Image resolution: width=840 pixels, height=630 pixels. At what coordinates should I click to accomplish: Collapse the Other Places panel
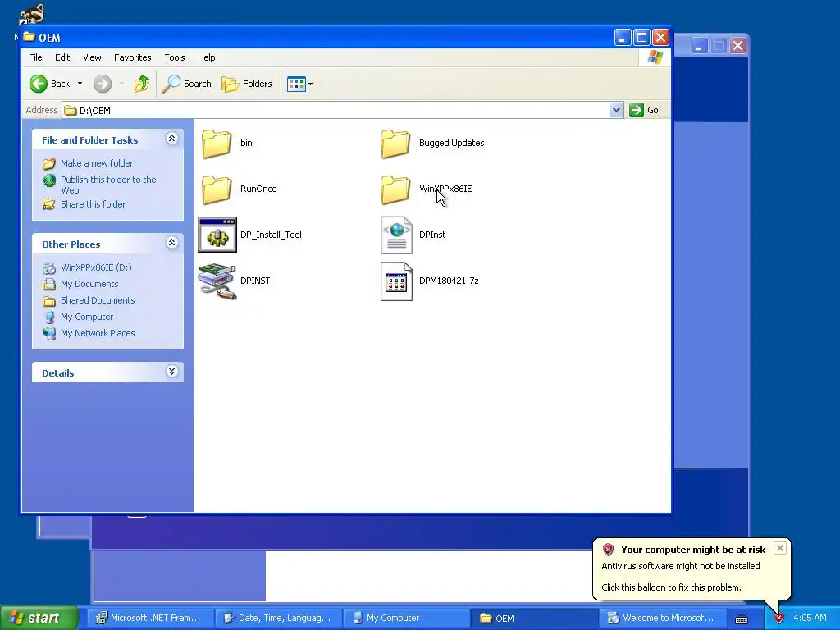[171, 243]
